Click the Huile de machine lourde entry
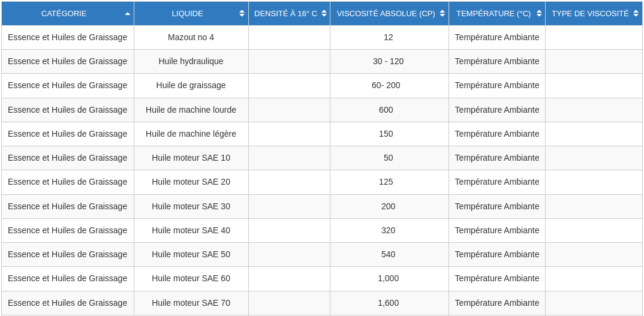Screen dimensions: 644x316 tap(191, 110)
